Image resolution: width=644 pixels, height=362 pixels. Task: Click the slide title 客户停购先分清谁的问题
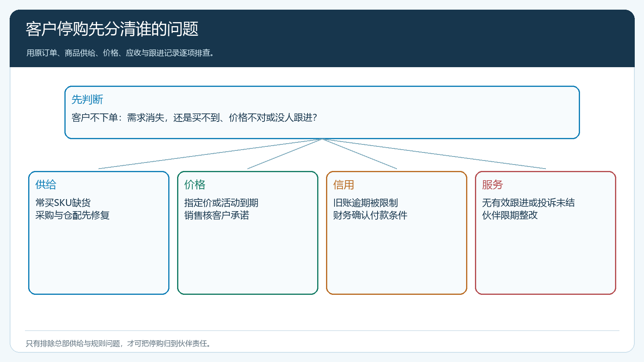tap(112, 29)
